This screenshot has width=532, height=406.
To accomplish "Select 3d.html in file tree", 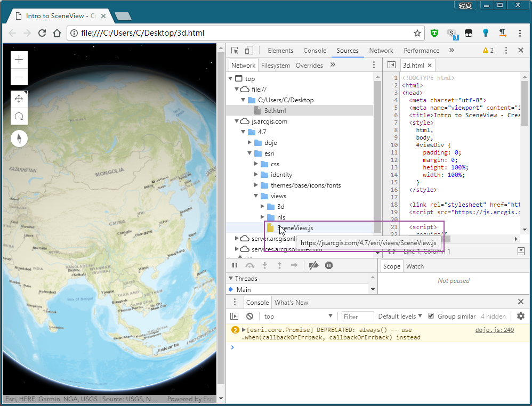I will [x=300, y=111].
